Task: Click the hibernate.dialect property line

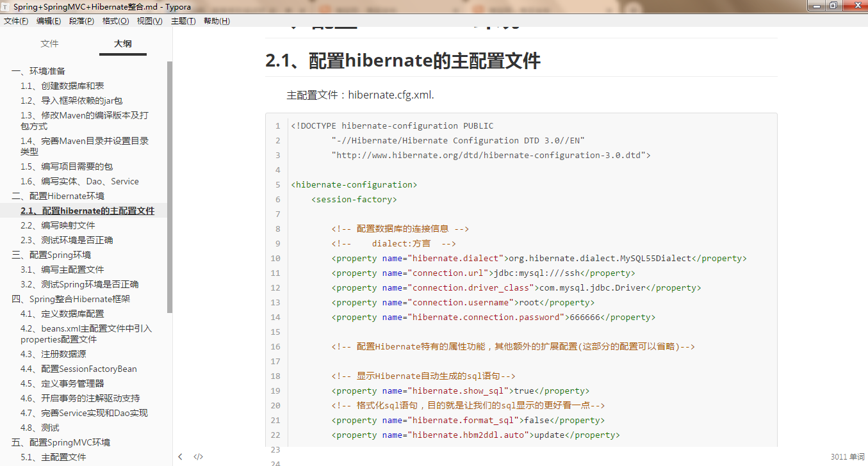Action: coord(539,259)
